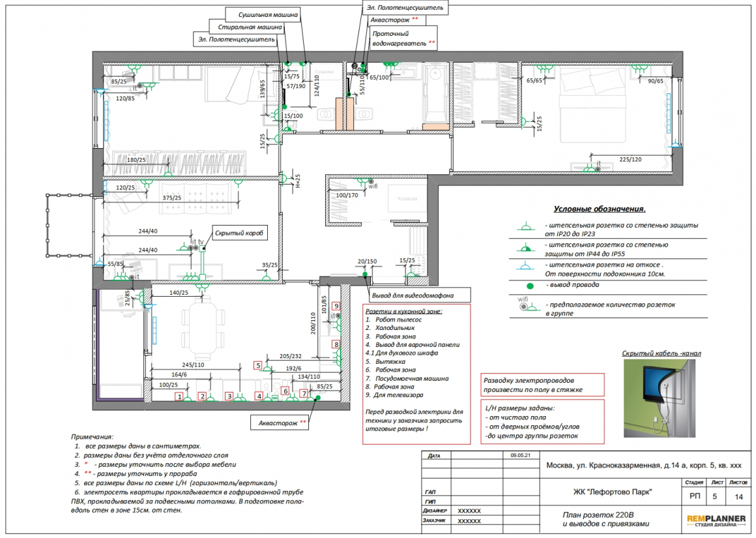Click the hidden cable channel TV photo
This screenshot has width=756, height=538.
[x=660, y=398]
